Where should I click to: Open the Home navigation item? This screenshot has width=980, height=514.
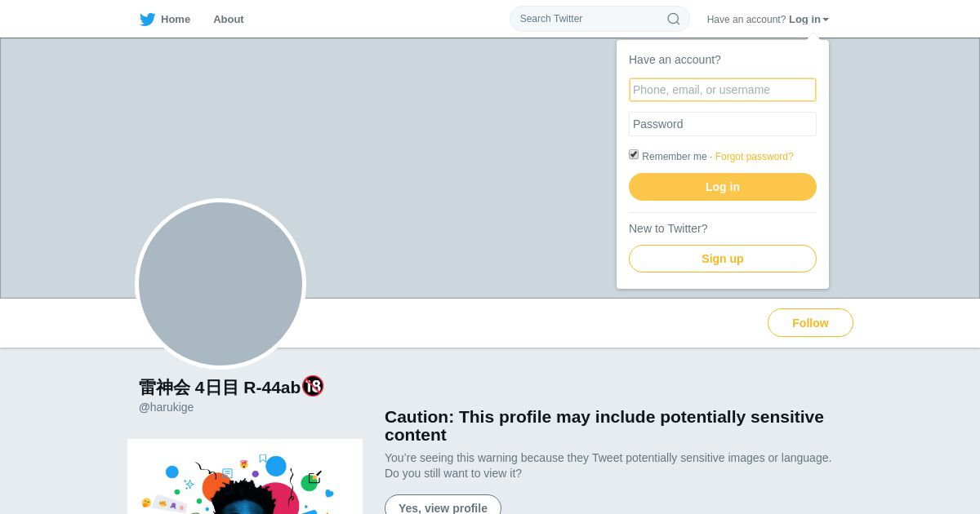[x=176, y=20]
